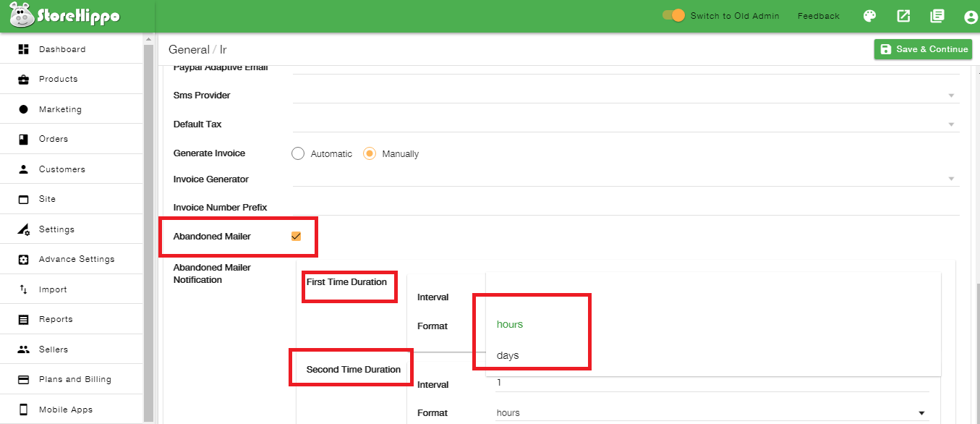This screenshot has width=980, height=424.
Task: Click the Paypal Adaptive Email input field
Action: [x=626, y=68]
